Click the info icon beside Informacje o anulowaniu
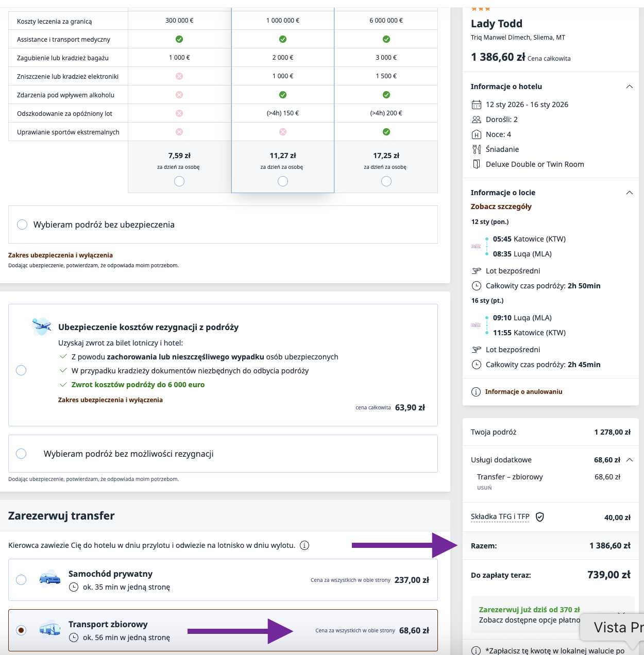644x655 pixels. (476, 392)
